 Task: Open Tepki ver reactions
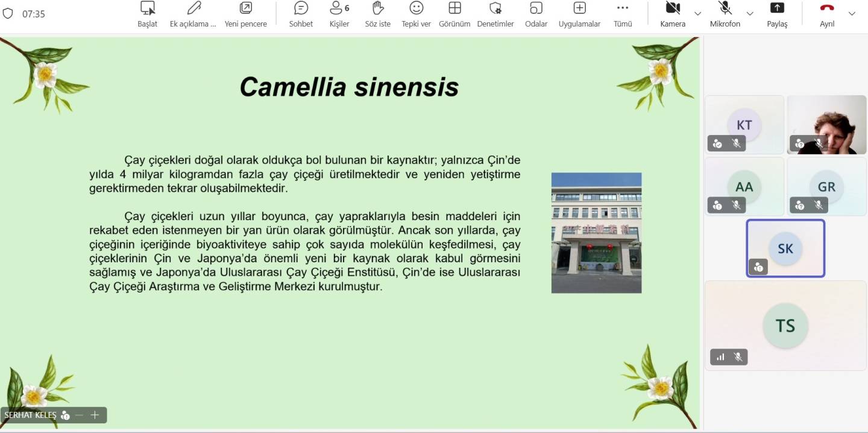tap(416, 14)
